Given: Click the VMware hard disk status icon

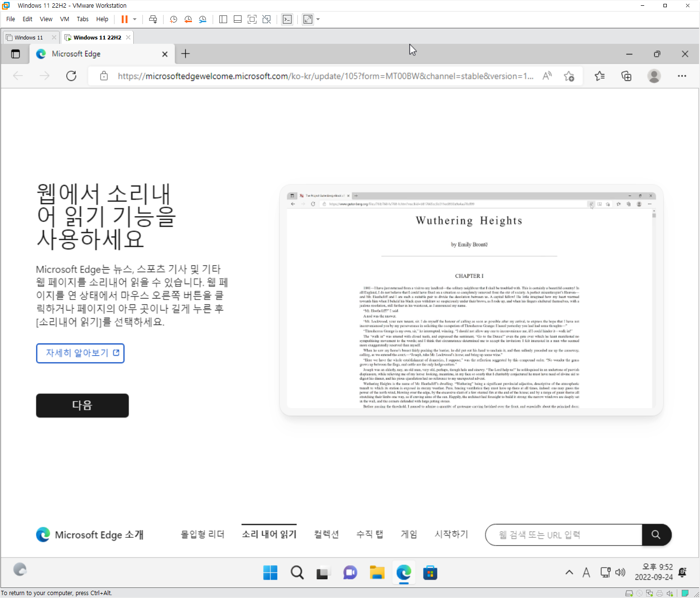Looking at the screenshot, I should coord(629,593).
